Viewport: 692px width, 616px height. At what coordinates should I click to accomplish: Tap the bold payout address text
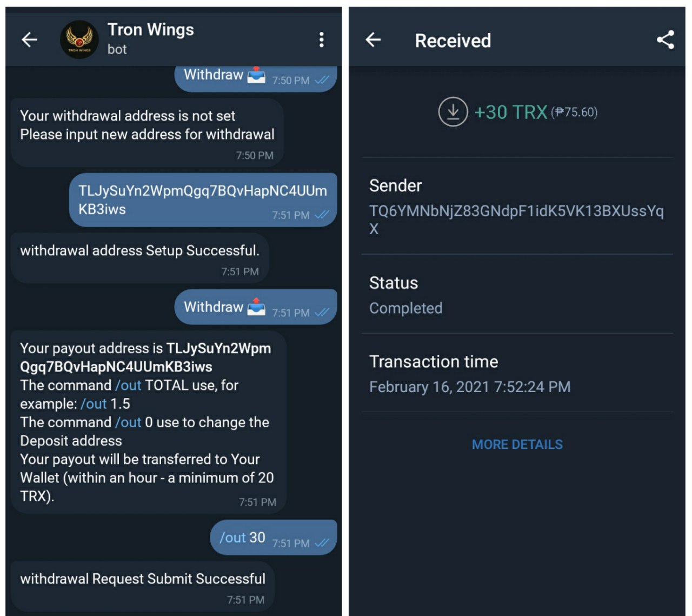[x=146, y=357]
